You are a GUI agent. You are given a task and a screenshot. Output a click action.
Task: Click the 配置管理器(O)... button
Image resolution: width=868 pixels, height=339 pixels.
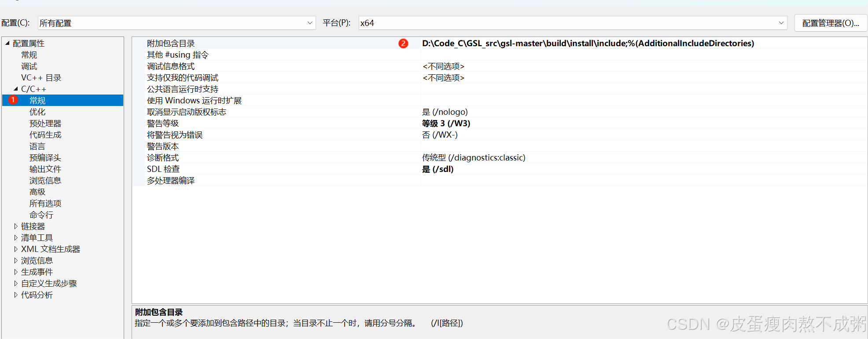click(831, 23)
